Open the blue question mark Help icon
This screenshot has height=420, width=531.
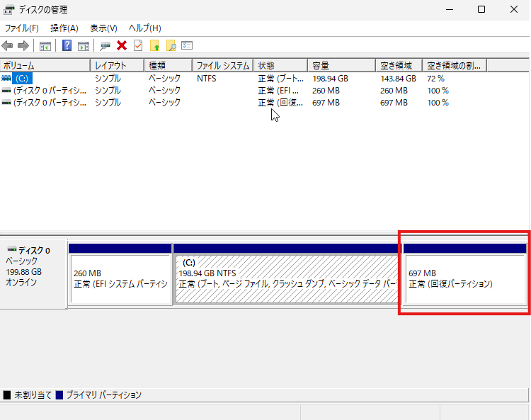click(x=67, y=45)
